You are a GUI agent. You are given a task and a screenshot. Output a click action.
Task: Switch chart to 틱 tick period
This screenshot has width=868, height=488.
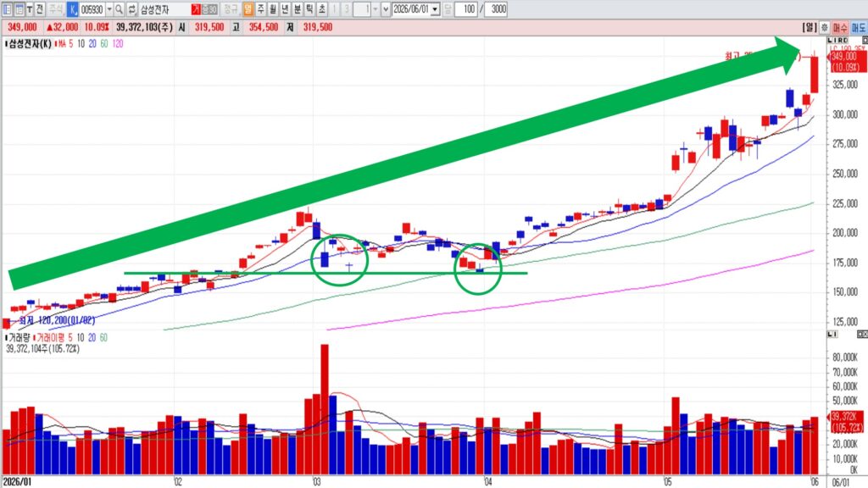click(309, 9)
